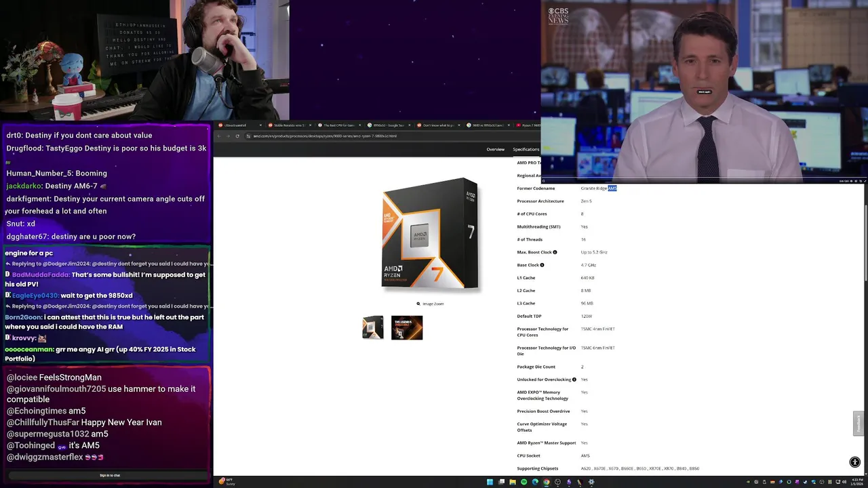Close the Stable Ronaldo browser tab
868x488 pixels.
pos(311,125)
